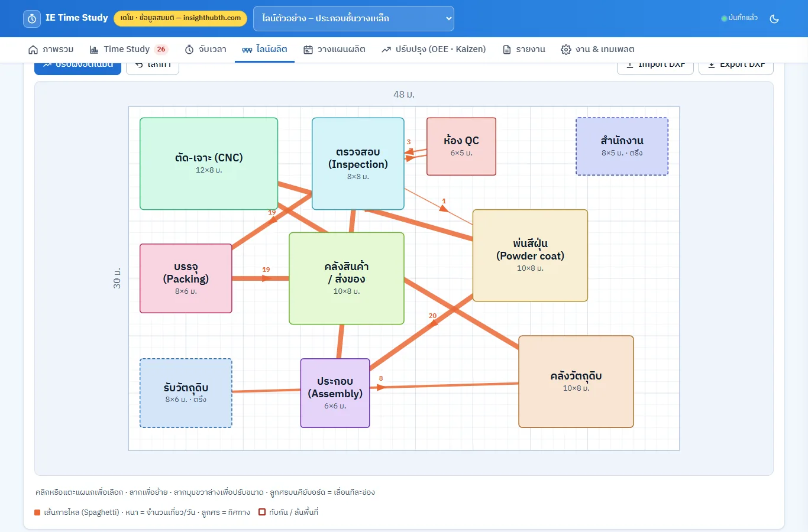Select the ตัด-เจาะ (CNC) block
Screen dimensions: 808x532
[x=209, y=164]
